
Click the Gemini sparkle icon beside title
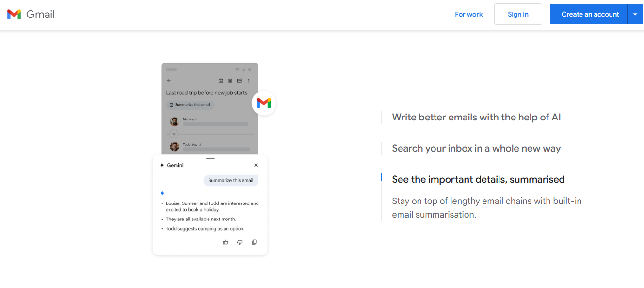162,165
